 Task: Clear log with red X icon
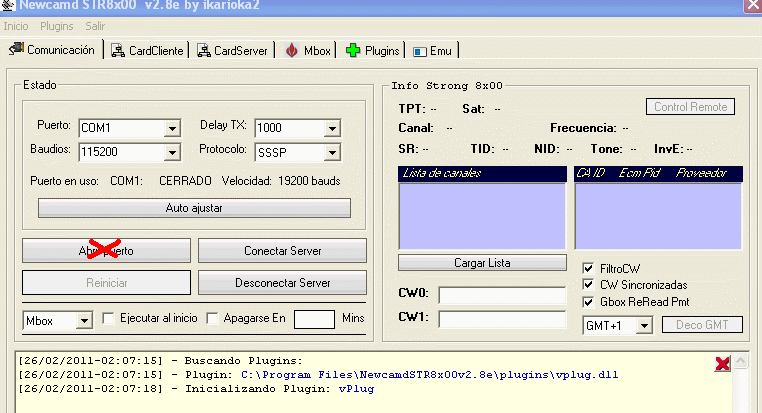click(723, 363)
